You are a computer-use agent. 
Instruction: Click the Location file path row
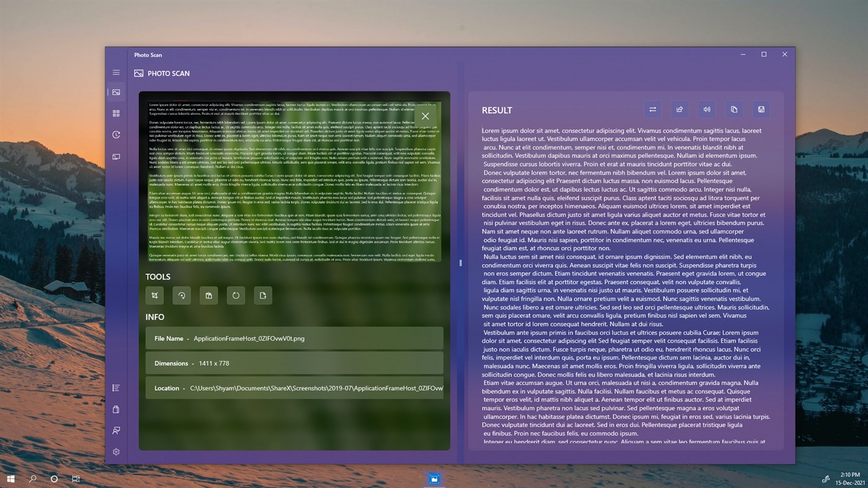coord(295,388)
